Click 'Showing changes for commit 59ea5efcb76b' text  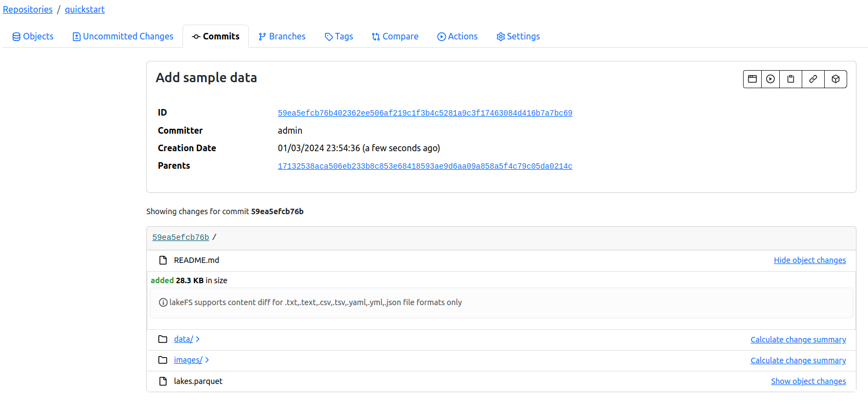click(225, 211)
